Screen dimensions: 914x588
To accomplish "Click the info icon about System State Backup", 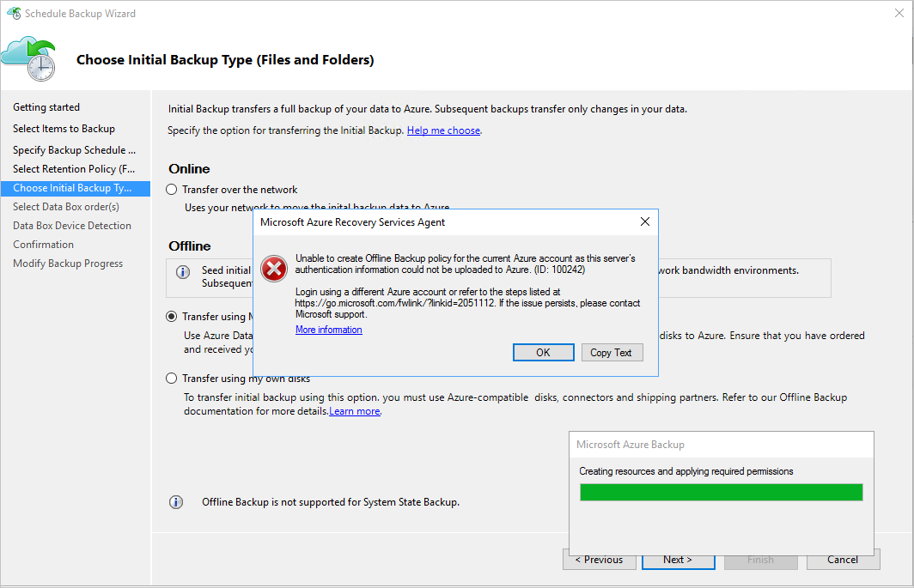I will tap(176, 502).
